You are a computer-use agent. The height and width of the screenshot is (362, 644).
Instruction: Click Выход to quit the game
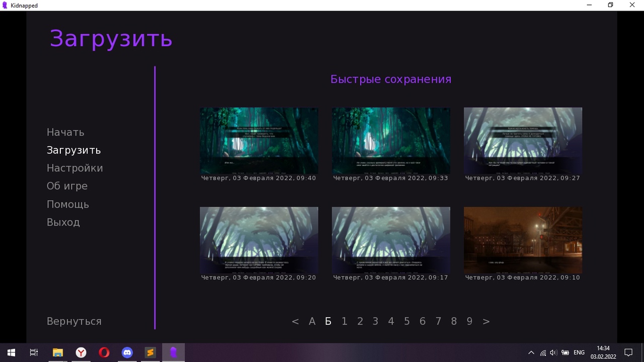click(x=63, y=222)
